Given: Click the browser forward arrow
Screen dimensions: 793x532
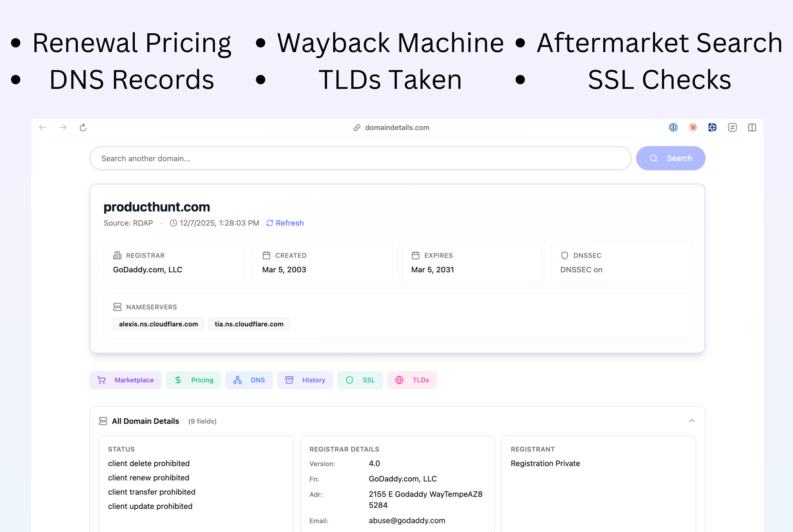Looking at the screenshot, I should 63,127.
